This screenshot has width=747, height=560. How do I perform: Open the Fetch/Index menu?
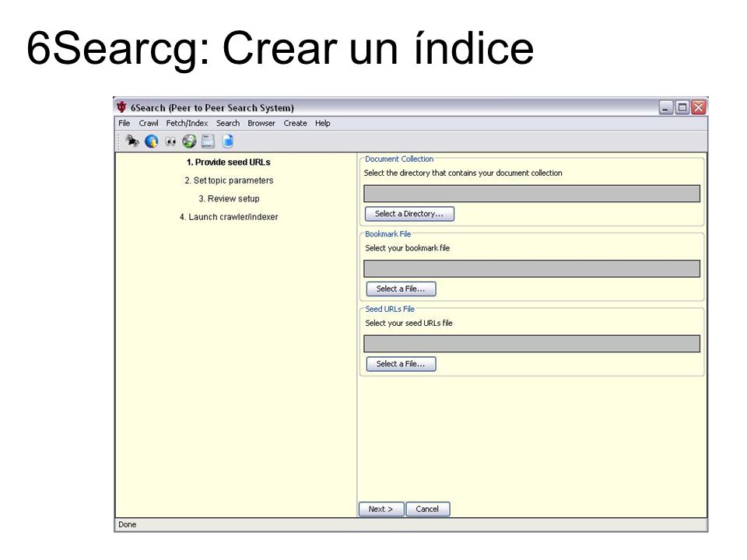187,124
